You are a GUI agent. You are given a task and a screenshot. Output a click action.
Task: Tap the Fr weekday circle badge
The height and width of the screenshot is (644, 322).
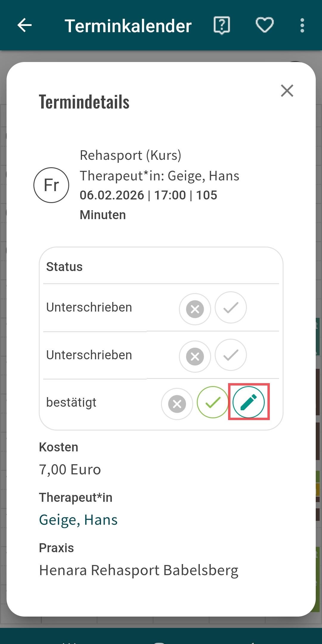[x=51, y=185]
